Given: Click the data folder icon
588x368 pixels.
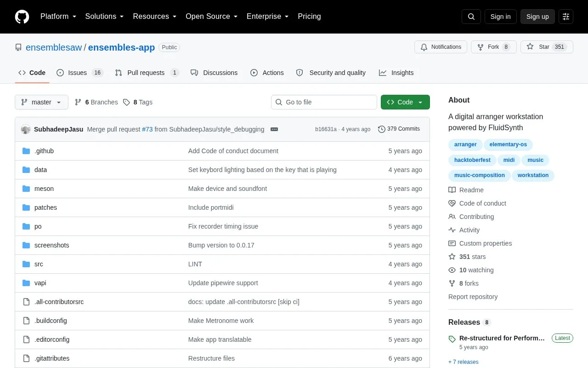Looking at the screenshot, I should click(26, 170).
